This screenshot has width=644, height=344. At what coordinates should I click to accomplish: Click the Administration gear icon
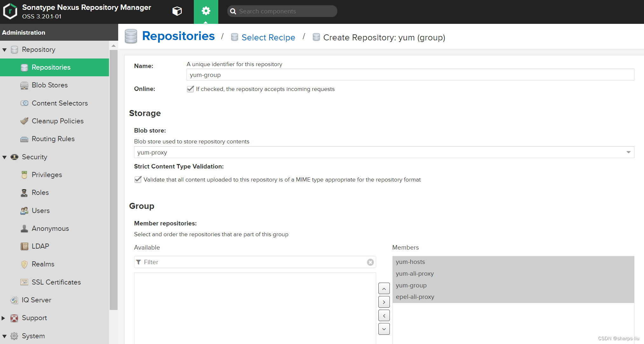pos(206,11)
